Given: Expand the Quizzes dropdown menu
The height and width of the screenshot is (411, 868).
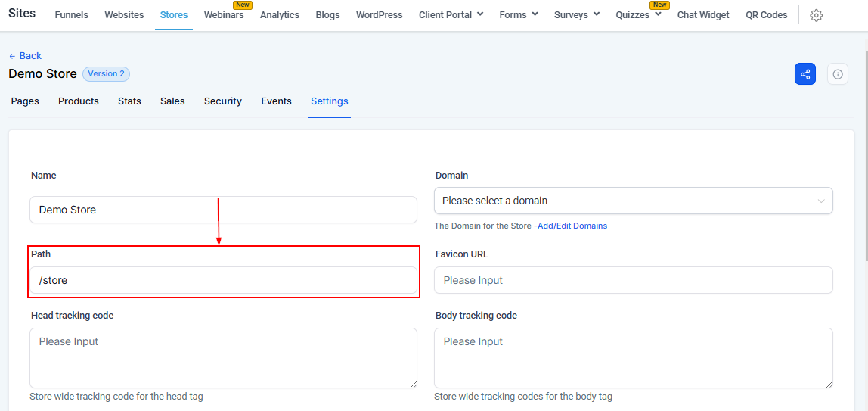Looking at the screenshot, I should click(x=638, y=15).
